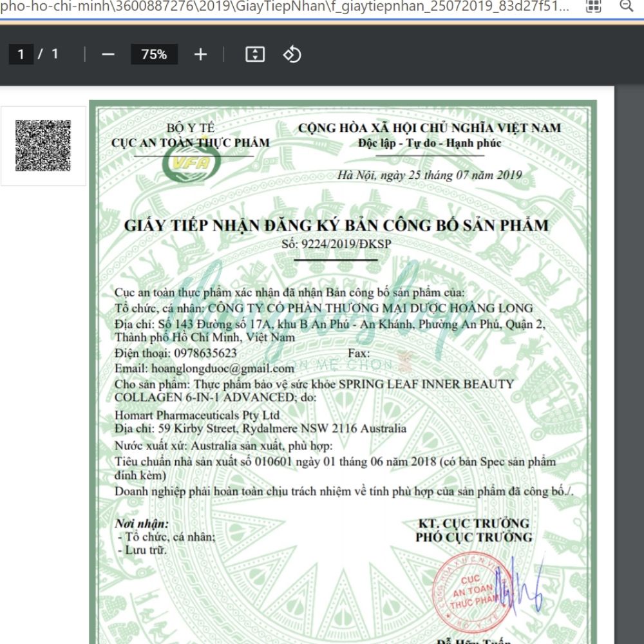
Task: Click the phone number 0978635623
Action: [x=204, y=354]
